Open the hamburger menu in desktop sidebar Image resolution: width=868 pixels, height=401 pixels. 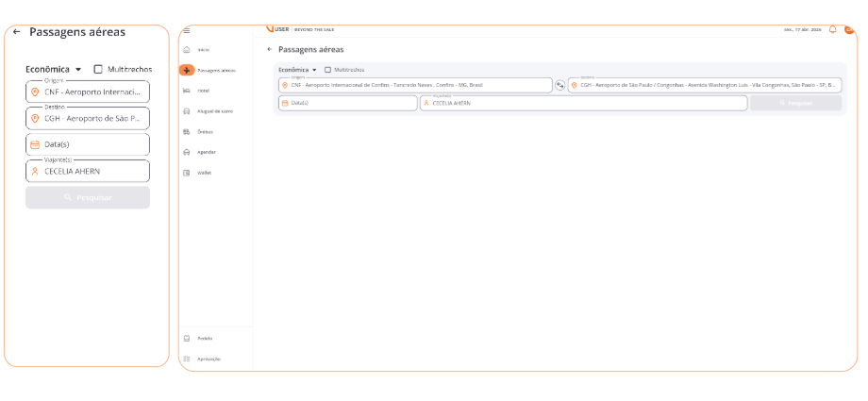186,30
